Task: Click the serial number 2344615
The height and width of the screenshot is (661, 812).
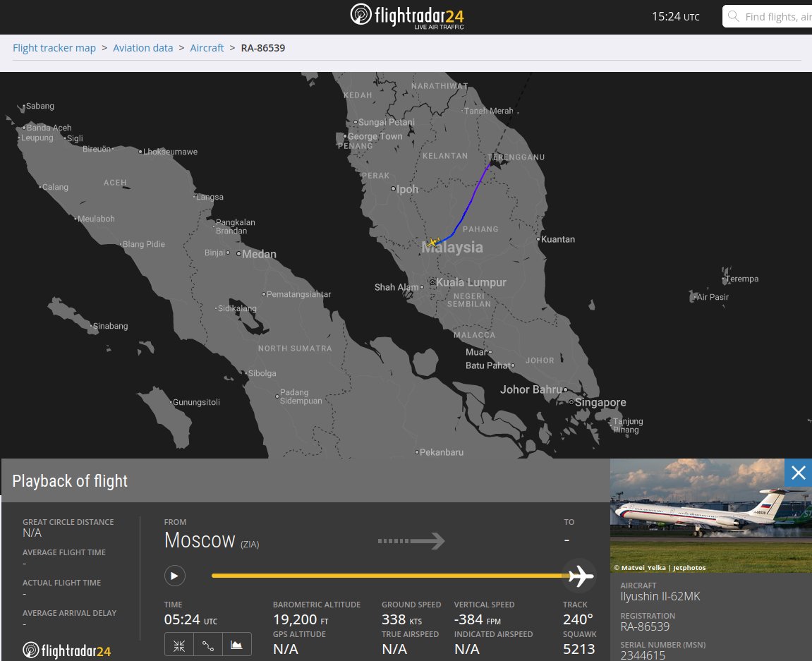Action: tap(643, 655)
